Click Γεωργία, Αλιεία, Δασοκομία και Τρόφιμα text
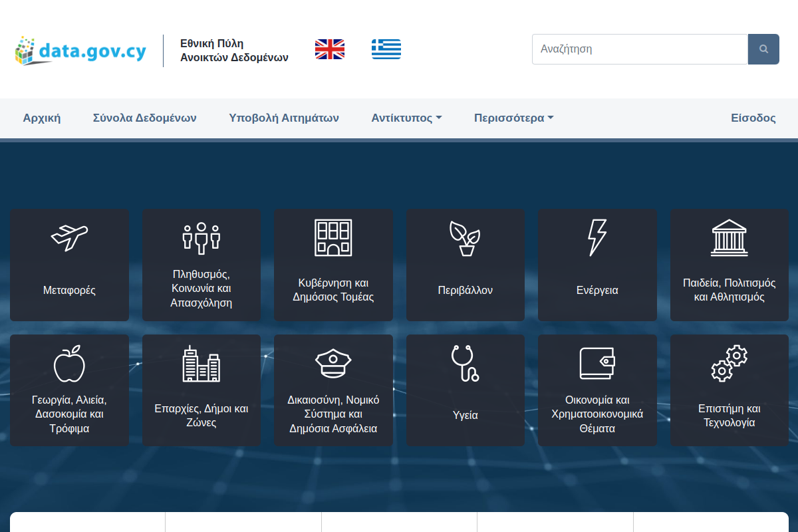The width and height of the screenshot is (798, 532). pyautogui.click(x=69, y=414)
